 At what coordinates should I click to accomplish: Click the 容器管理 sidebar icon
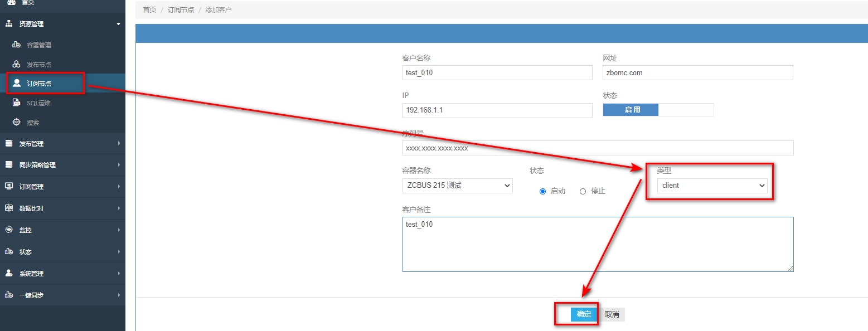(x=17, y=45)
